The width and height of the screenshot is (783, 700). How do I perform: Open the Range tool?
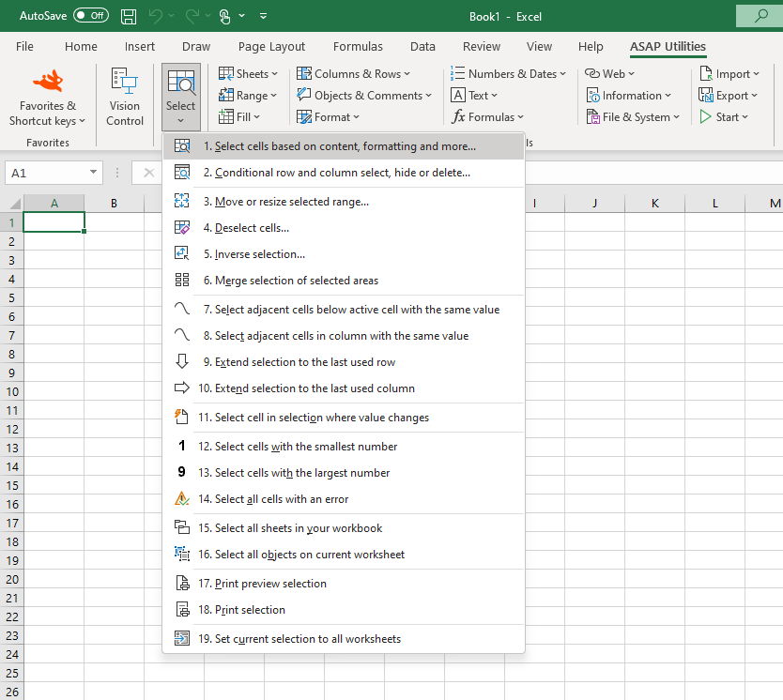pyautogui.click(x=247, y=95)
